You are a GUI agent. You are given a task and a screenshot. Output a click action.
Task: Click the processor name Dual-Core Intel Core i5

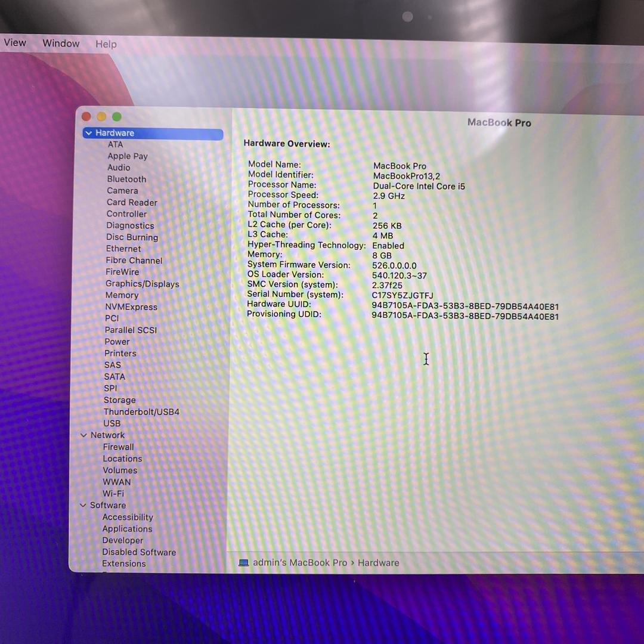pyautogui.click(x=419, y=187)
